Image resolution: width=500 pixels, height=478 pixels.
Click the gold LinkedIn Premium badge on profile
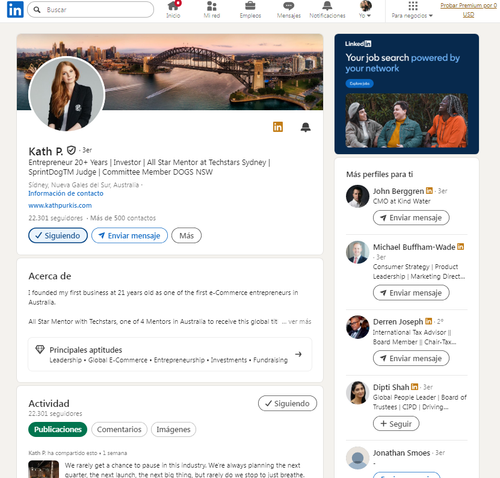pyautogui.click(x=278, y=127)
